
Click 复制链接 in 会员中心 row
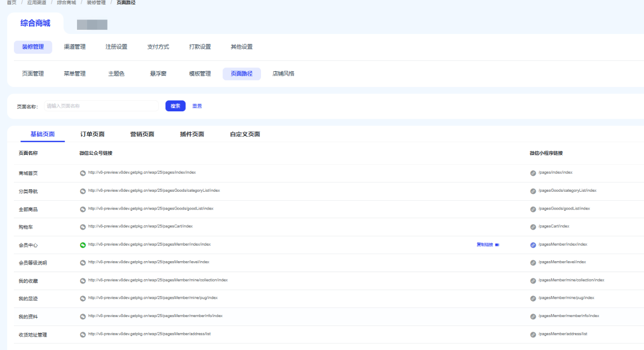click(x=484, y=245)
